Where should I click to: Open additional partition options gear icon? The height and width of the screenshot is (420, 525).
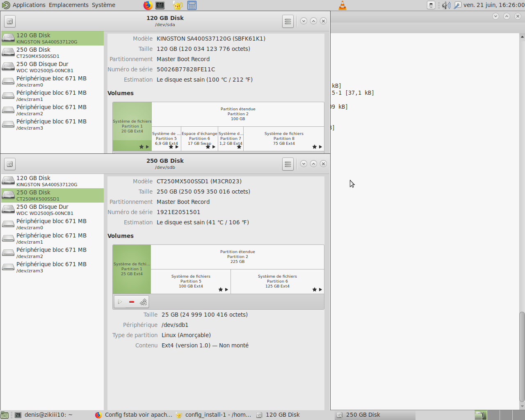tap(143, 302)
